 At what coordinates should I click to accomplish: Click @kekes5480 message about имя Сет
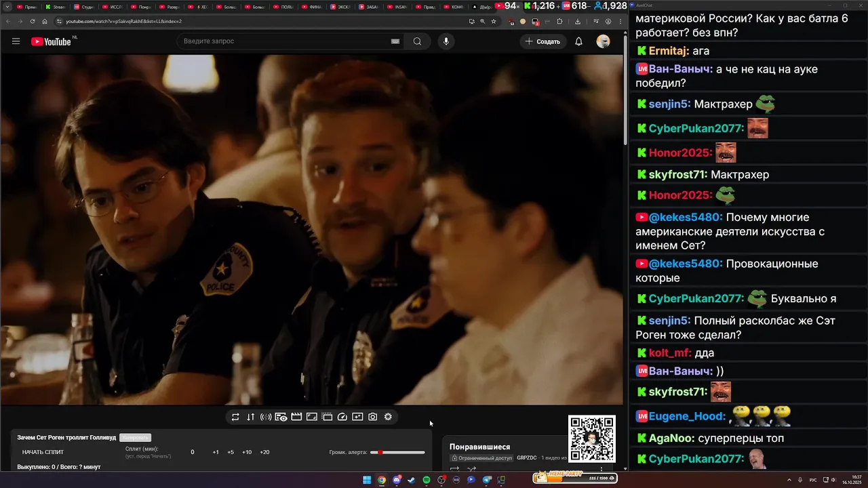pos(730,231)
